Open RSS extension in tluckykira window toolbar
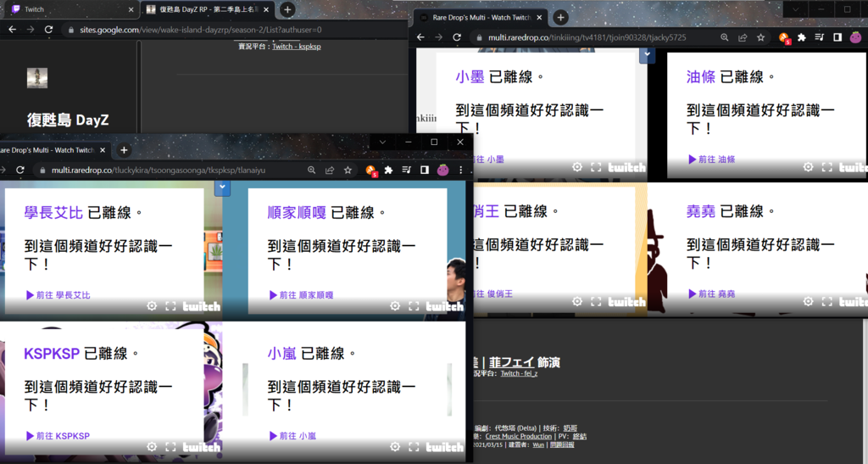The image size is (868, 464). click(x=371, y=171)
